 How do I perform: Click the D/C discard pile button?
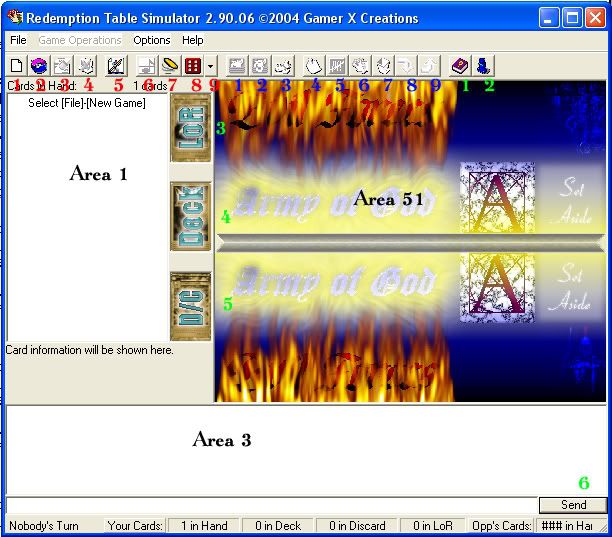[x=190, y=305]
